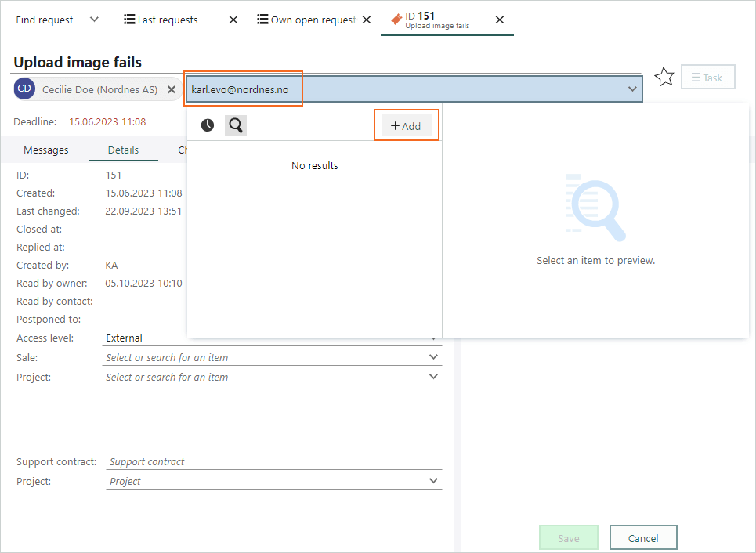Click the magnifier search icon in dropdown
This screenshot has width=756, height=553.
coord(236,125)
